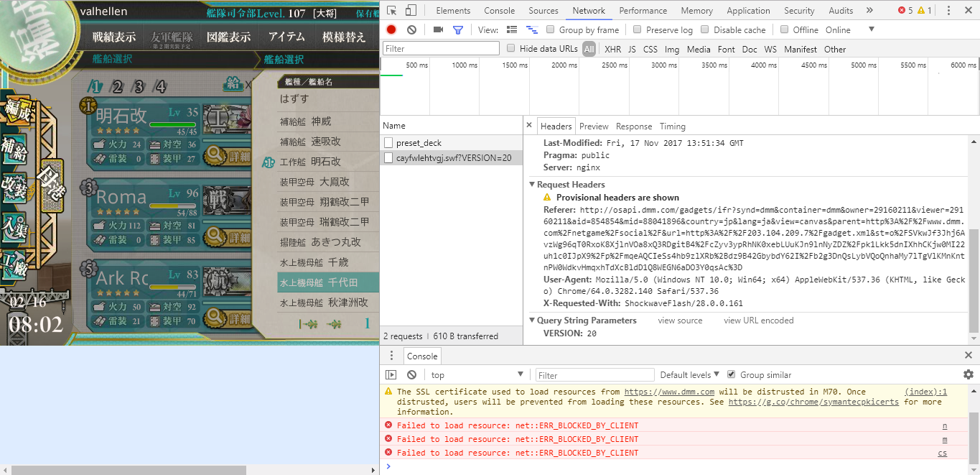Select the preset_deck request
This screenshot has height=475, width=980.
(x=419, y=143)
